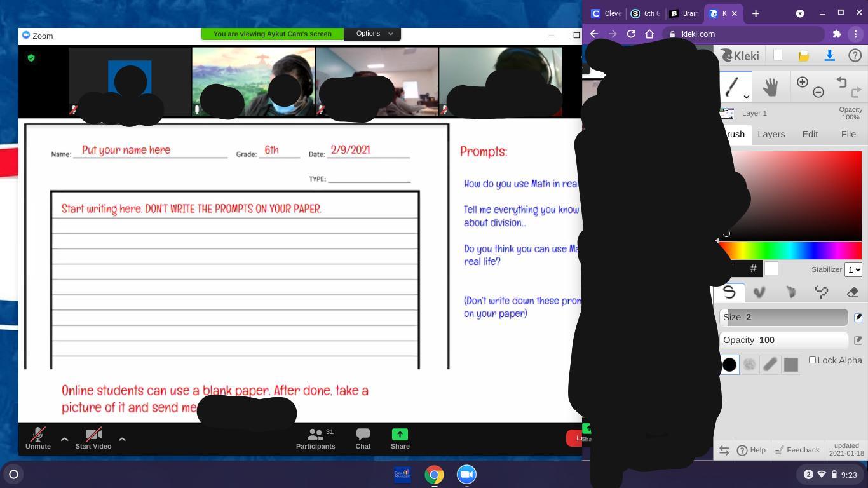Expand Zoom audio options arrow
This screenshot has height=488, width=868.
[x=64, y=439]
